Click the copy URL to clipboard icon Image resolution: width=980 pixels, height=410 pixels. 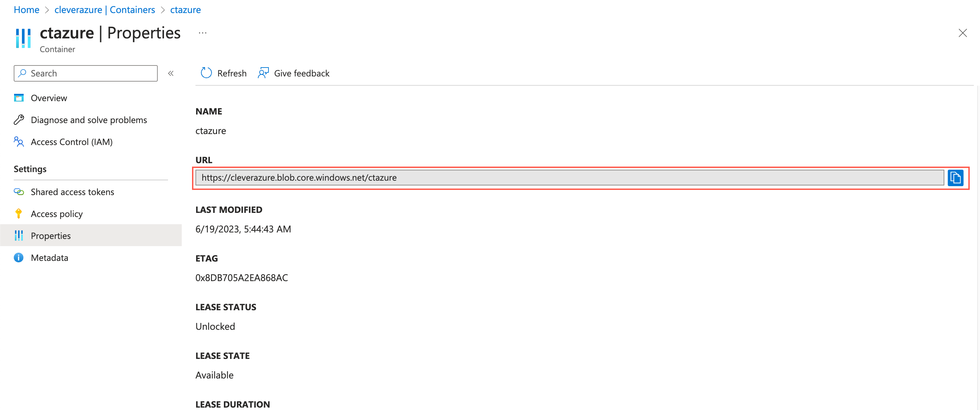[955, 178]
